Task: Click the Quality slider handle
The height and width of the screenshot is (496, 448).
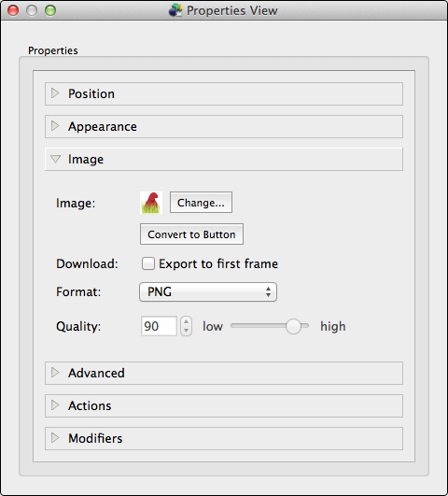Action: [293, 326]
